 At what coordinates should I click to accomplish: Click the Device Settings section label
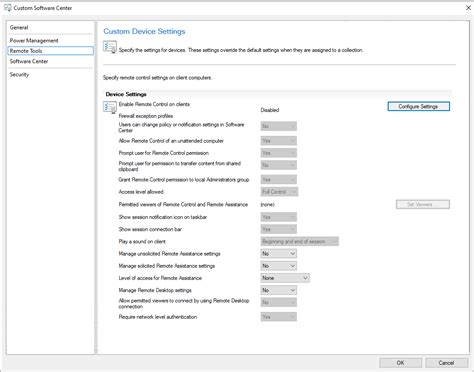[126, 94]
